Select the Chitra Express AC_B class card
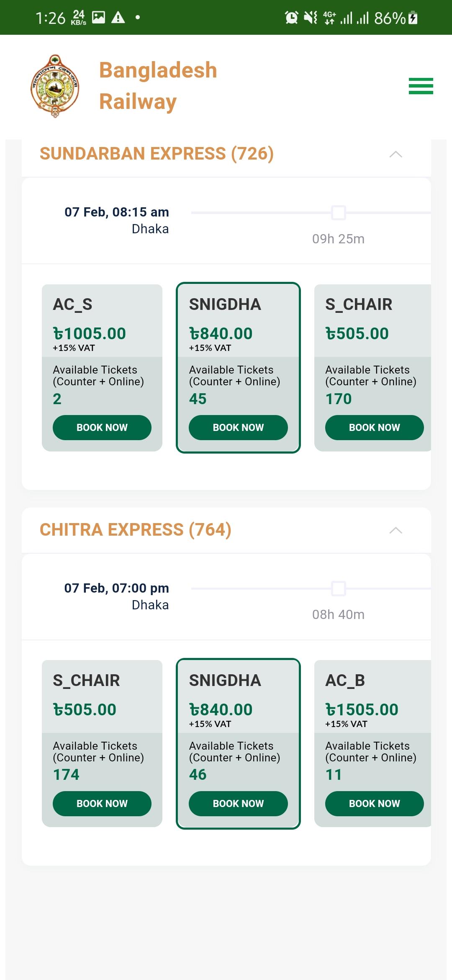Screen dimensions: 452x980 pos(372,743)
